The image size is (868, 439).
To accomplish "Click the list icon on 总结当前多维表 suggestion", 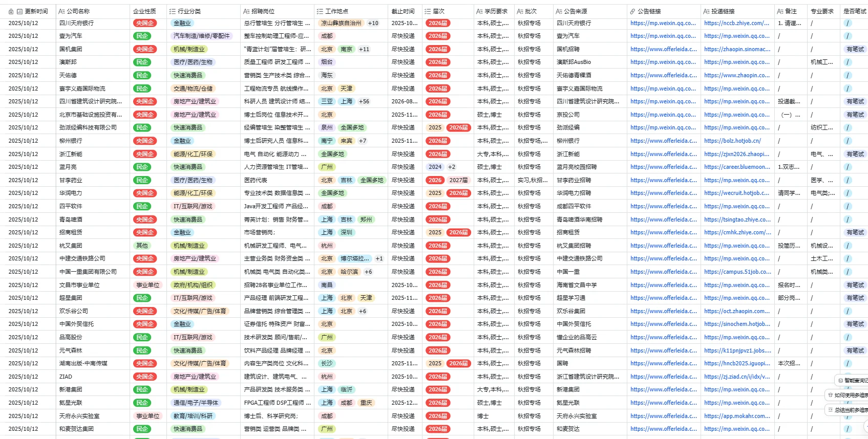I will coord(831,410).
